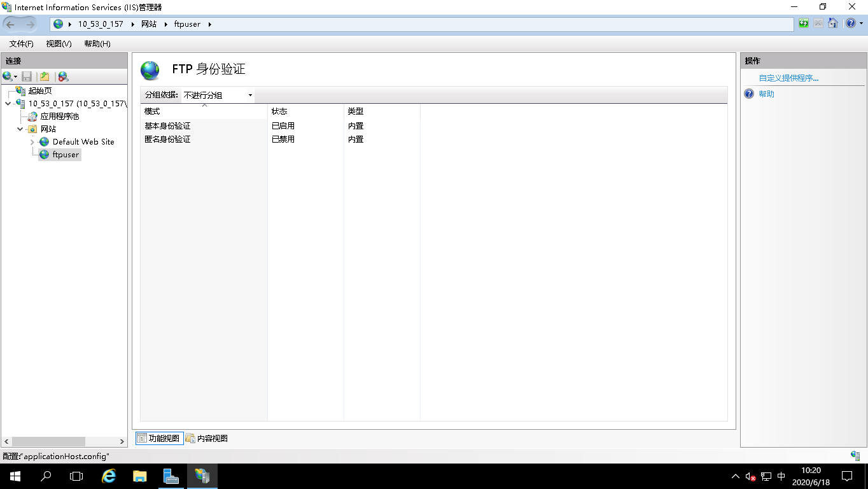Viewport: 868px width, 489px height.
Task: Click 网站 in the address breadcrumb
Action: 149,24
